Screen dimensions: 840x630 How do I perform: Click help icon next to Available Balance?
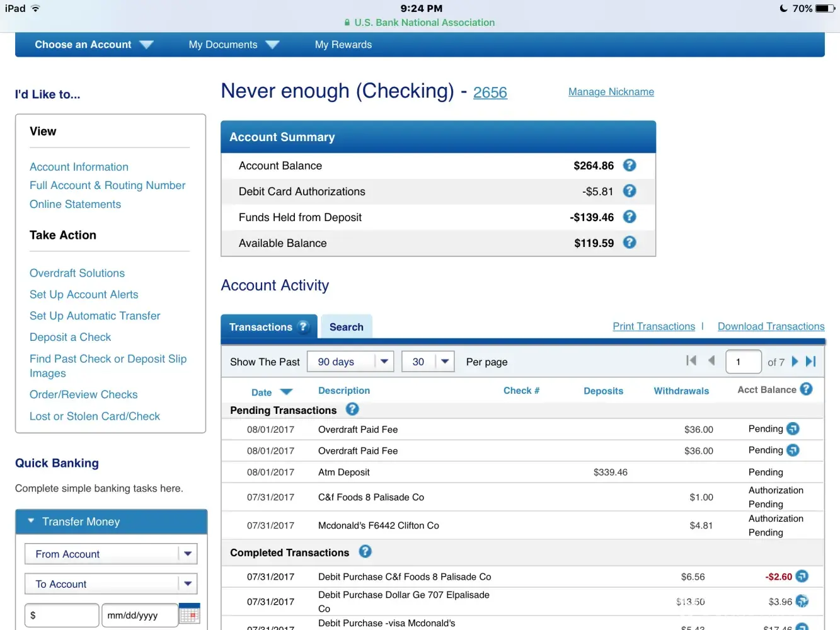[629, 243]
